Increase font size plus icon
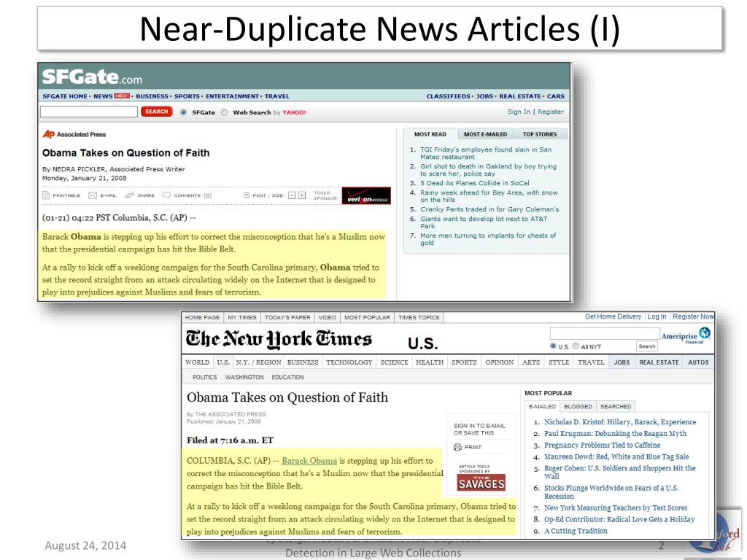Screen dimensions: 747x560 tap(302, 195)
